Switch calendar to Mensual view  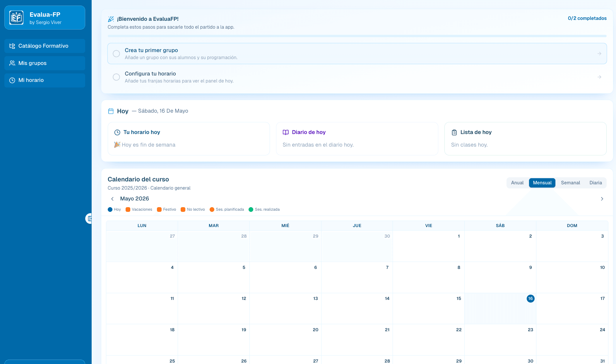pyautogui.click(x=542, y=183)
